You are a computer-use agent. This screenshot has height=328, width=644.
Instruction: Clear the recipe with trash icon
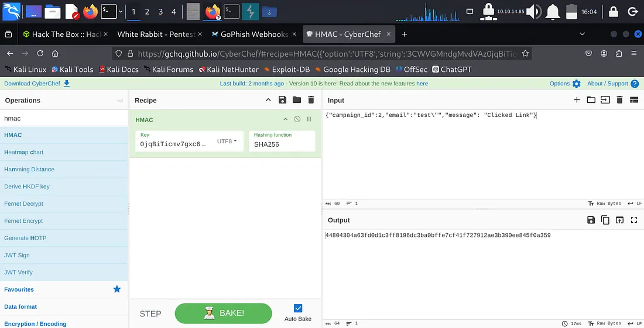click(311, 100)
